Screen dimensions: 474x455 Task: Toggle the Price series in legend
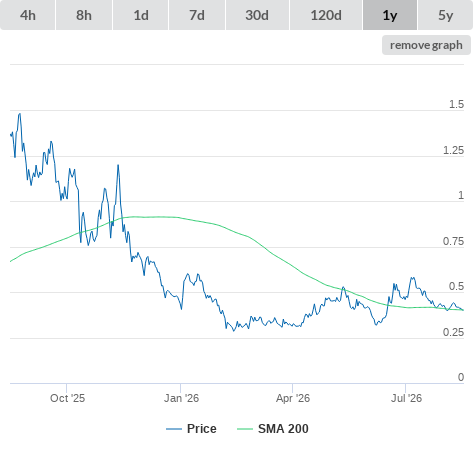tap(191, 429)
